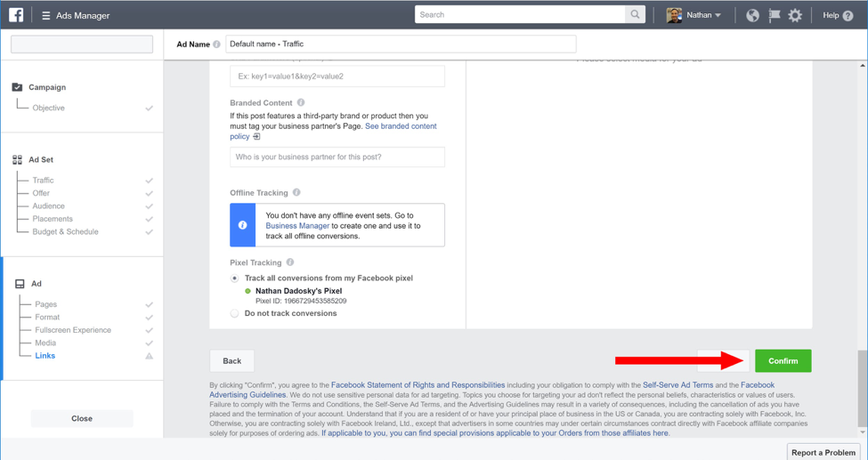Click the Ad Name input field

pos(401,44)
